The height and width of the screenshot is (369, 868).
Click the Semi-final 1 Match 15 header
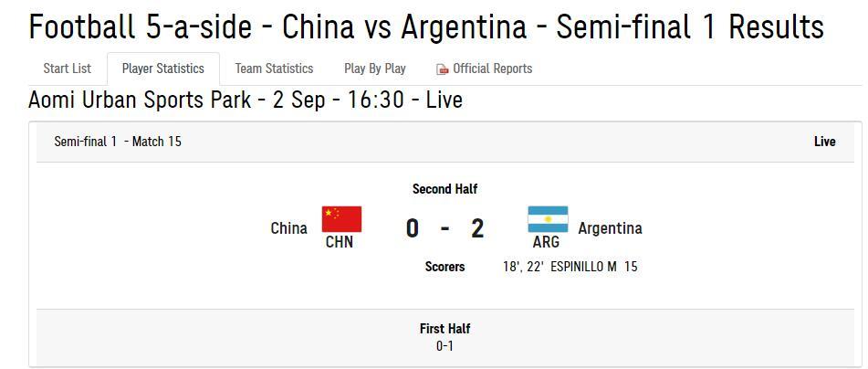(x=118, y=142)
